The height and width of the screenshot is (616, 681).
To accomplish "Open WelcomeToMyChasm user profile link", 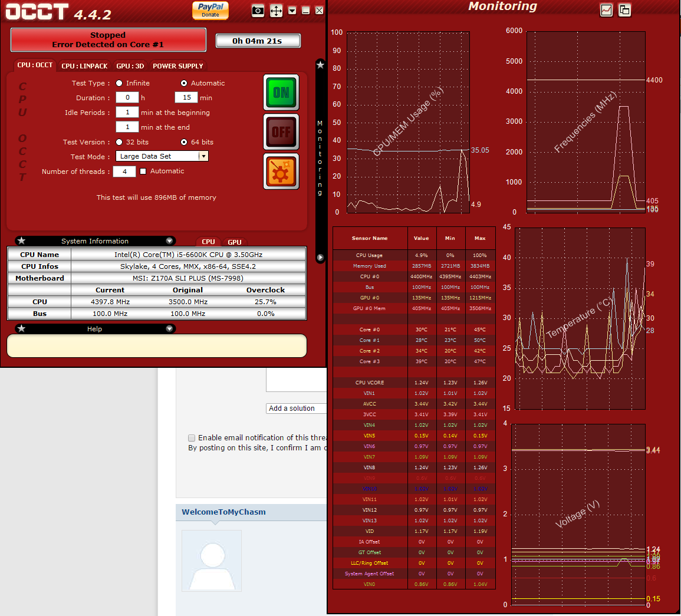I will click(x=223, y=512).
